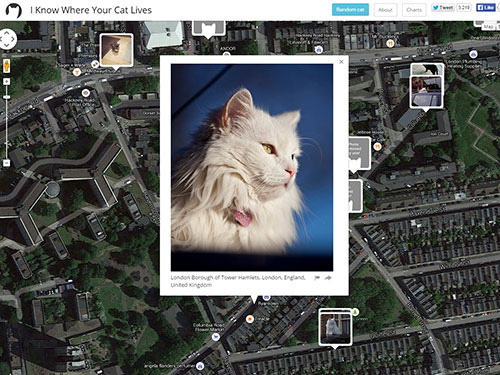Close the white cat photo popup
This screenshot has height=375, width=500.
[341, 62]
